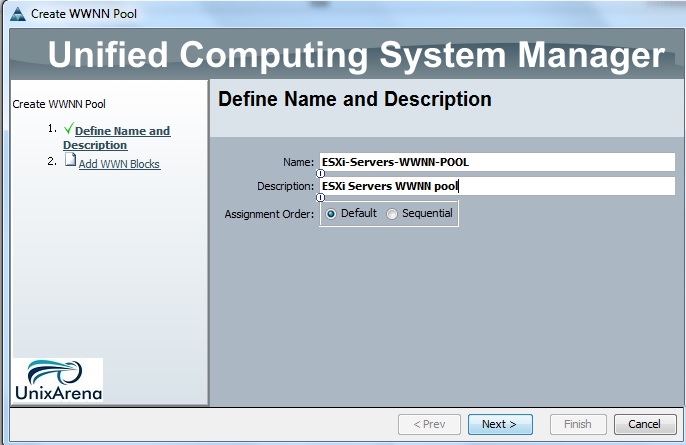This screenshot has width=686, height=445.
Task: Click the Define Name and Description page heading
Action: (355, 99)
